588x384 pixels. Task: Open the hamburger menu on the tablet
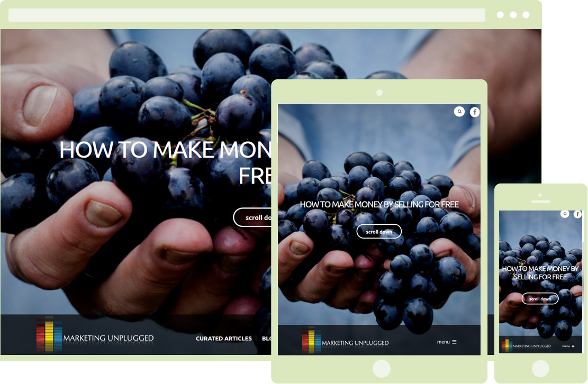pos(447,342)
